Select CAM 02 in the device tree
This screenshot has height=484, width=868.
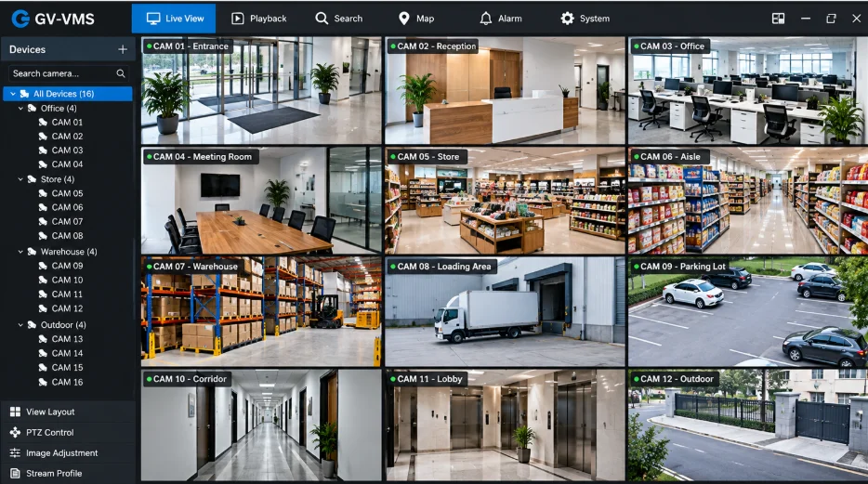tap(67, 136)
